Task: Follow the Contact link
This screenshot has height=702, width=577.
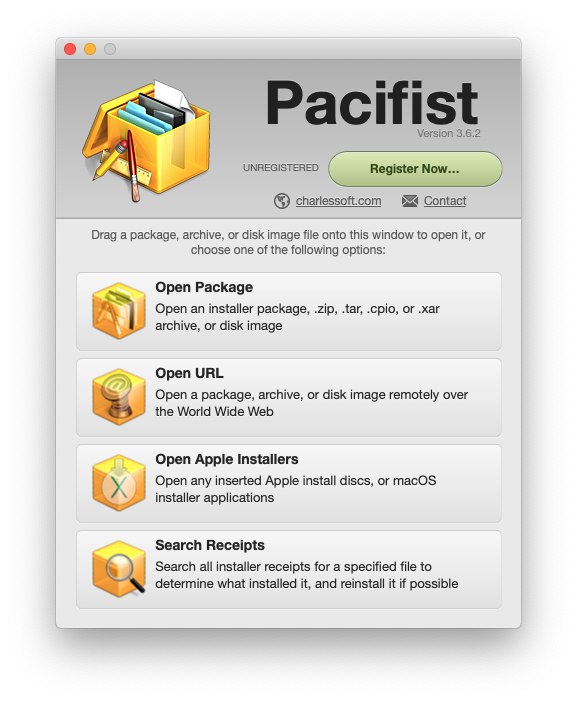Action: tap(445, 201)
